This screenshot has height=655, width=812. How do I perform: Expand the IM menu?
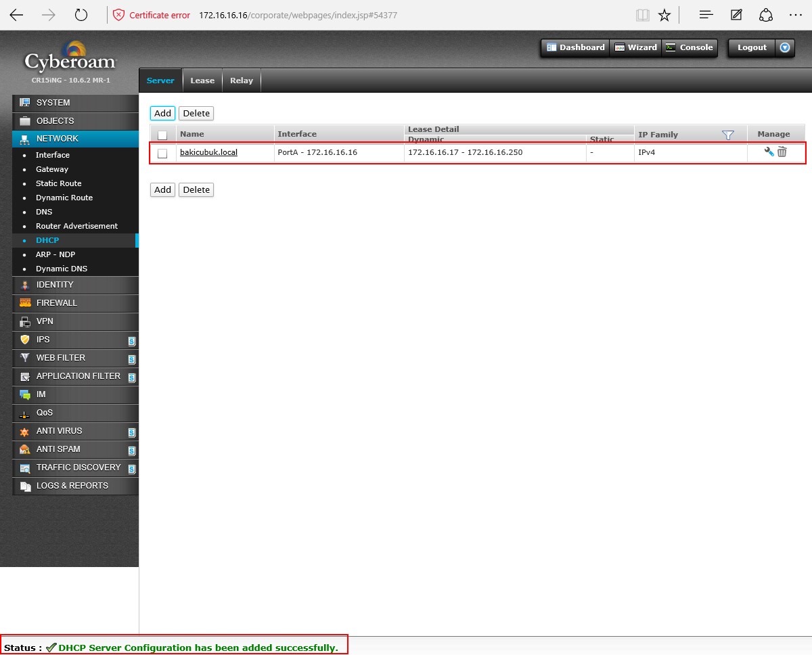coord(75,394)
